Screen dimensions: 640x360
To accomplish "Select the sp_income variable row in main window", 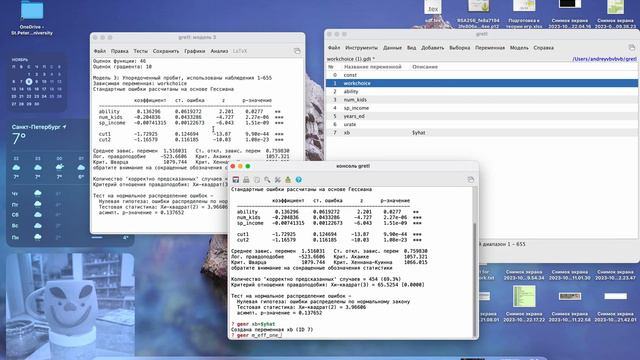I will 482,108.
